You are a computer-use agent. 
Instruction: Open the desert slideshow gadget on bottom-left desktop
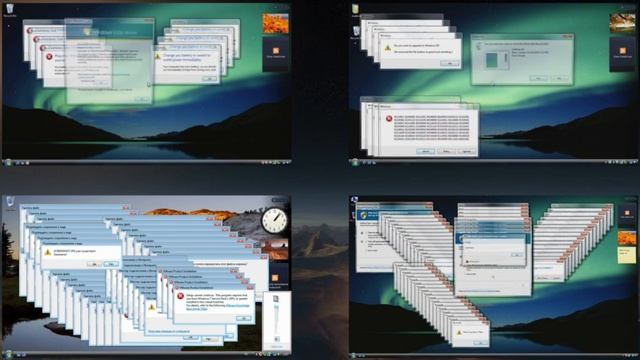coord(274,249)
